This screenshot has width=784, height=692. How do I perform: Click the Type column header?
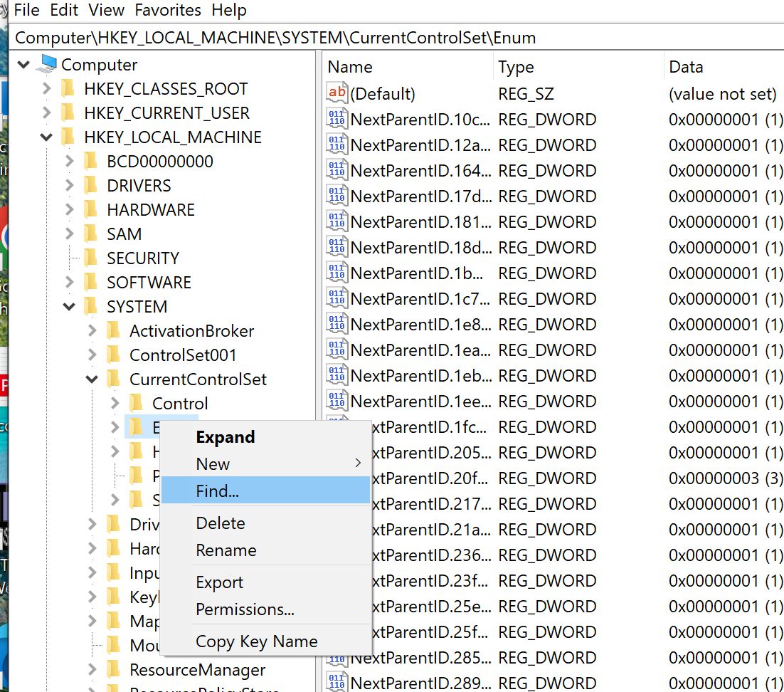(x=516, y=67)
